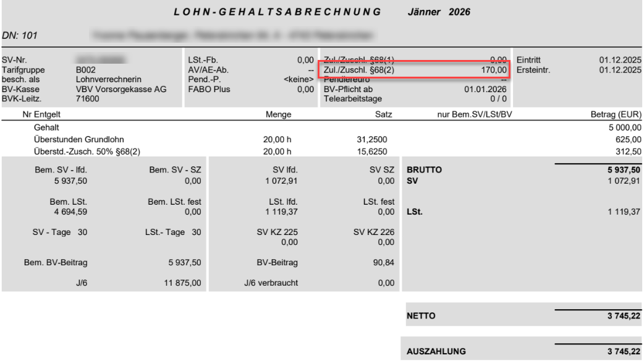Select the job title Lohnverrechnerin
Viewport: 644px width, 363px height.
108,79
